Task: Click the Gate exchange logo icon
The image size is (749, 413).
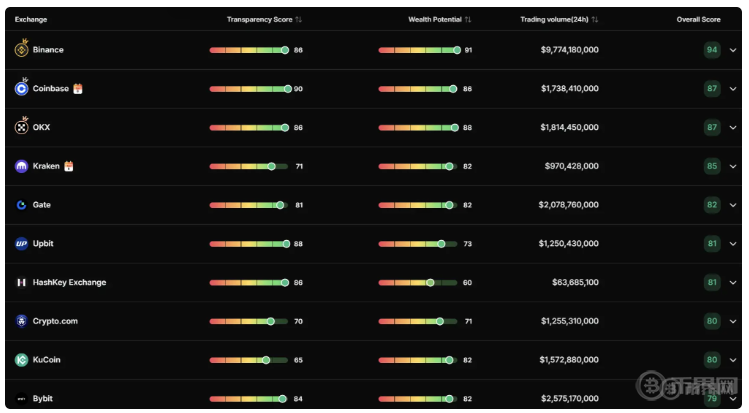Action: pyautogui.click(x=21, y=205)
